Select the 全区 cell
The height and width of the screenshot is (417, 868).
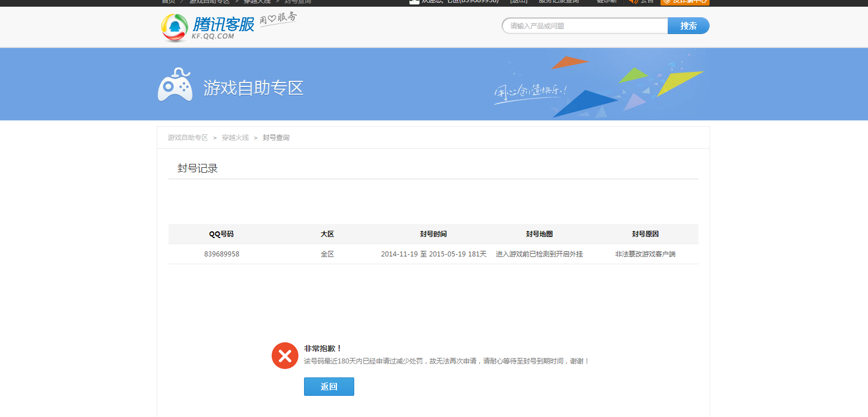[x=327, y=254]
